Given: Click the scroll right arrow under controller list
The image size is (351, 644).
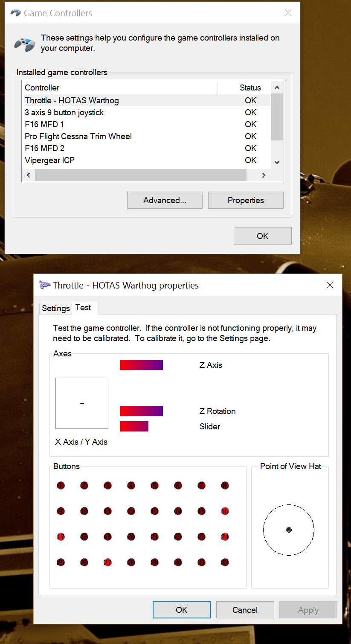Looking at the screenshot, I should (264, 175).
